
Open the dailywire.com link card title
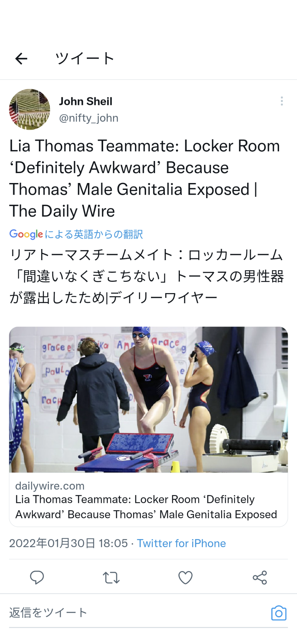tap(146, 507)
